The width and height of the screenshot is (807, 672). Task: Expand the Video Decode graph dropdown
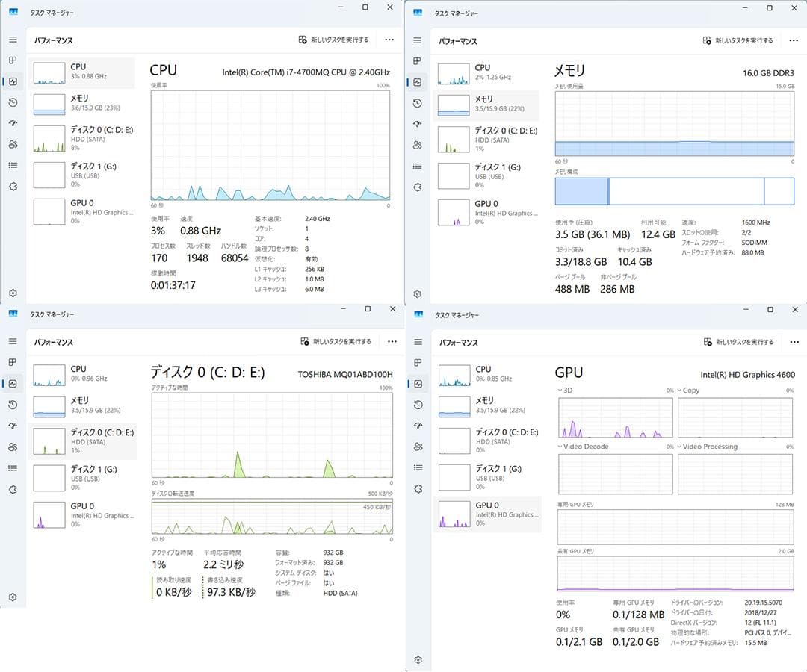click(583, 447)
